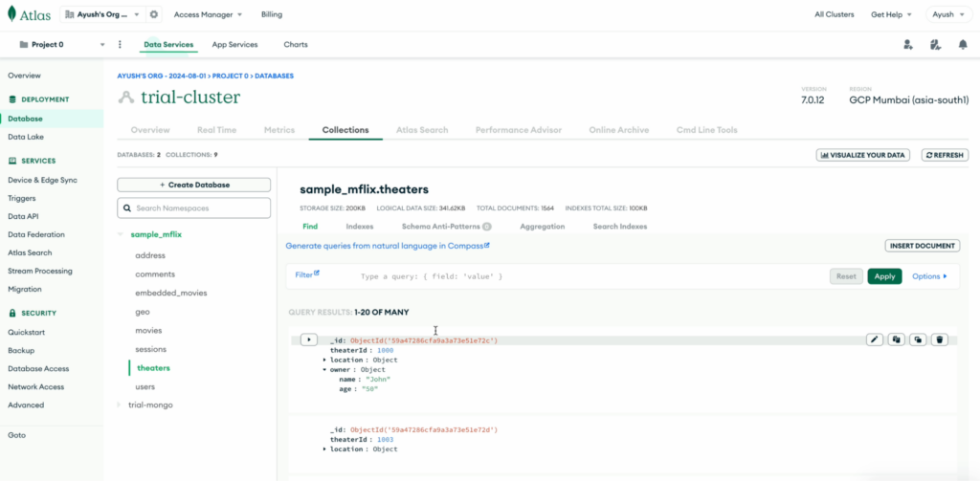Click the PROJECT 0 breadcrumb link
This screenshot has width=980, height=481.
[x=230, y=76]
